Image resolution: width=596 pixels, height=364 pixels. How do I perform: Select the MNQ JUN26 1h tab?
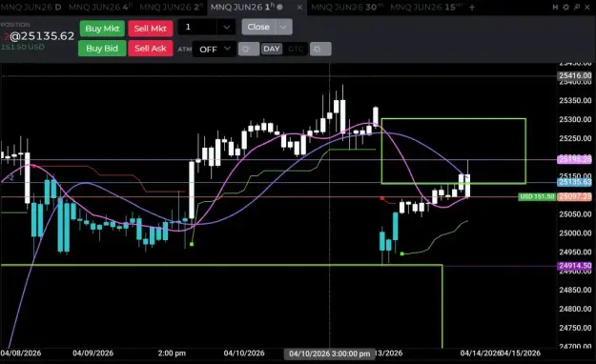(242, 8)
